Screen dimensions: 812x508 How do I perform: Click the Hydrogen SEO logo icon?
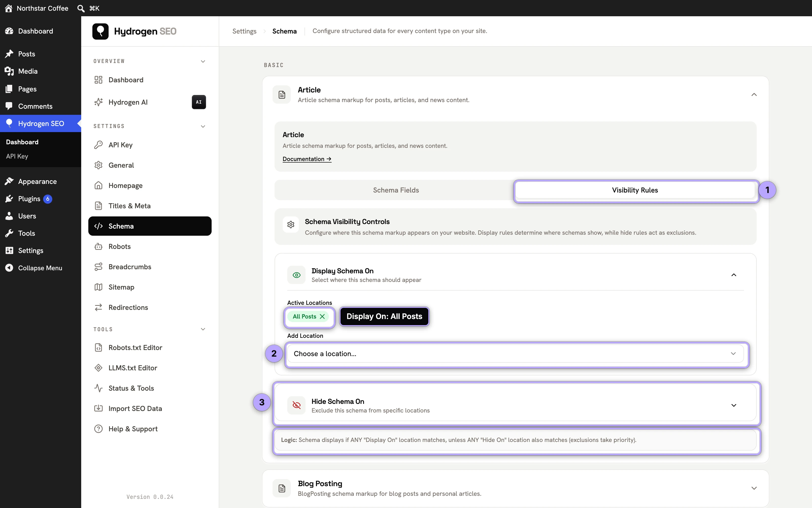click(100, 31)
